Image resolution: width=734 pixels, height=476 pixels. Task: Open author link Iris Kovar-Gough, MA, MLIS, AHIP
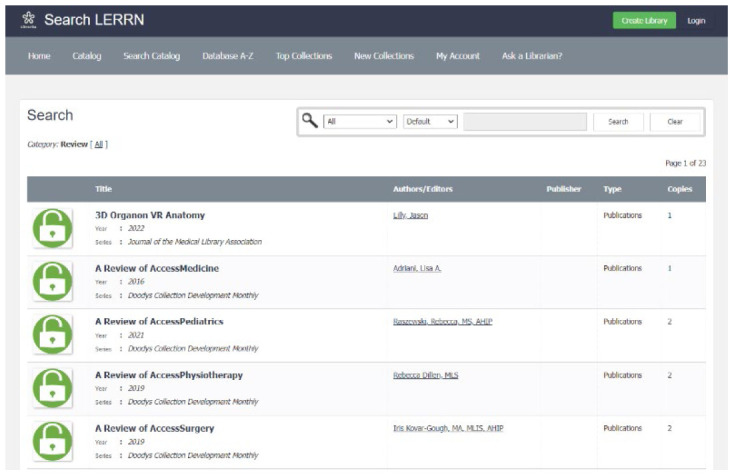click(448, 428)
